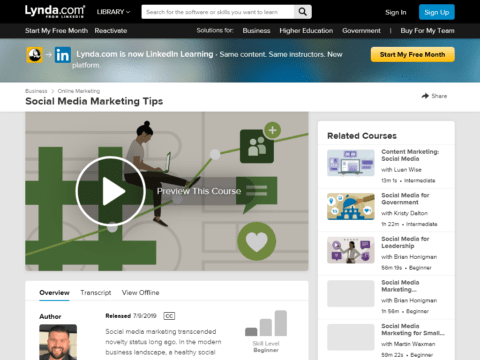Click the yellow Start My Free Month button
Image resolution: width=480 pixels, height=360 pixels.
pyautogui.click(x=413, y=55)
